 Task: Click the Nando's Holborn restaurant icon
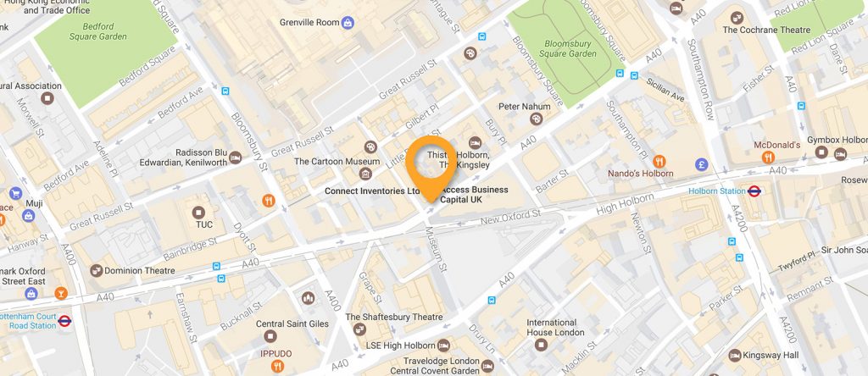pos(659,162)
